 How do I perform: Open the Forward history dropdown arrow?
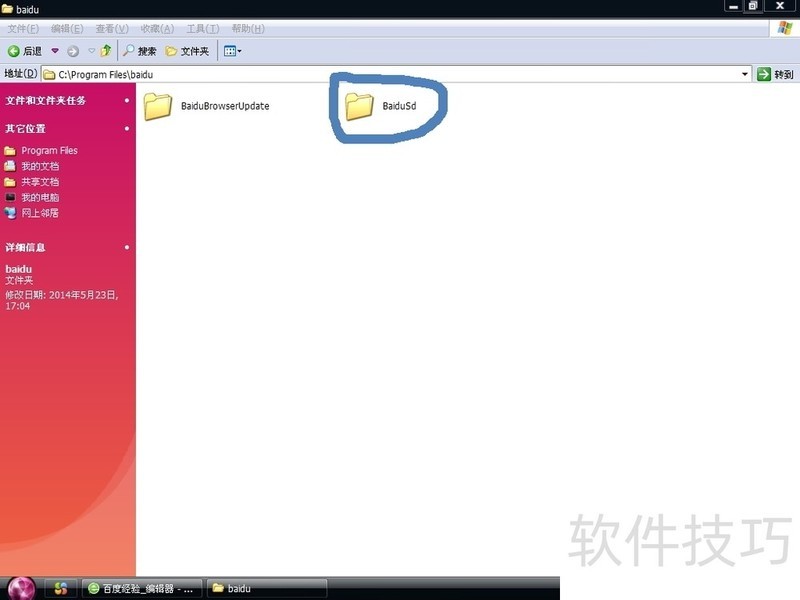coord(92,51)
